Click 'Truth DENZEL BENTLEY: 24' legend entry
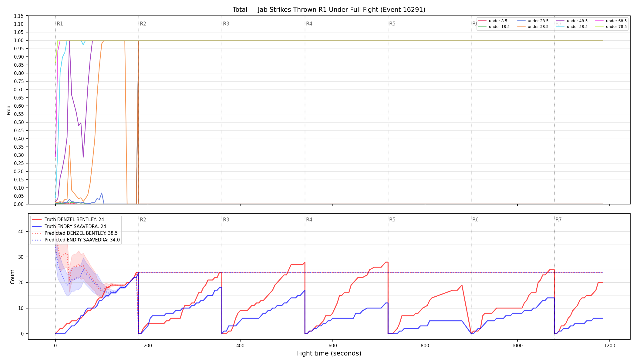This screenshot has height=364, width=637. click(x=68, y=220)
